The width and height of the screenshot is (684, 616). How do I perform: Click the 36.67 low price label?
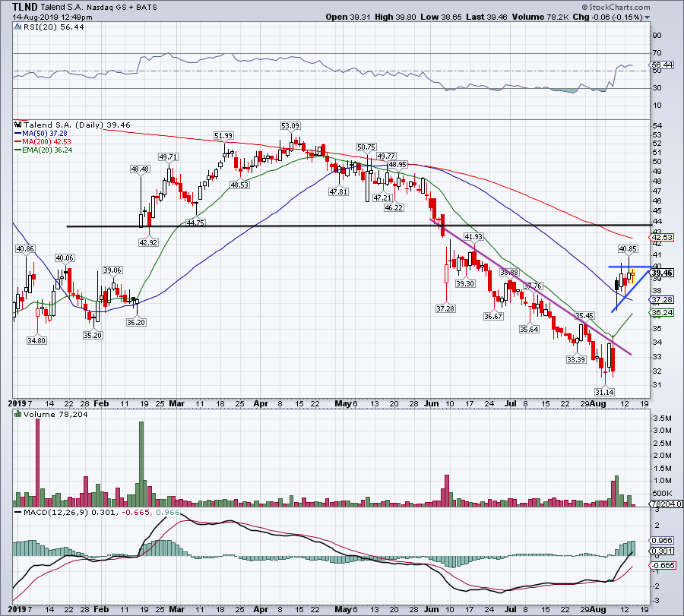(x=493, y=317)
